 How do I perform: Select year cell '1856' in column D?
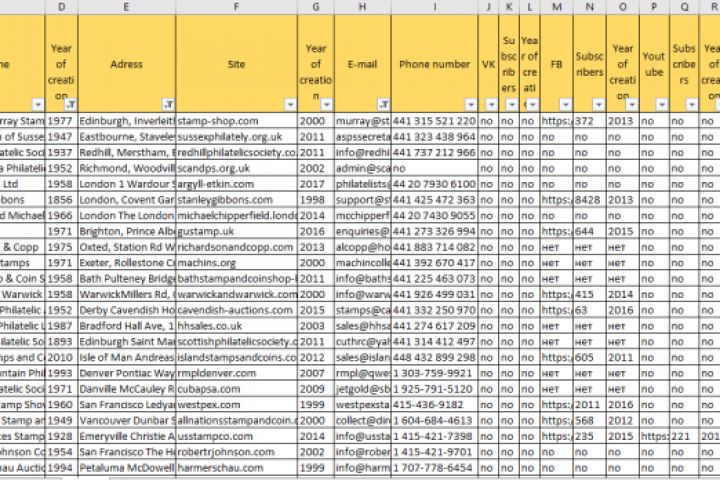62,200
